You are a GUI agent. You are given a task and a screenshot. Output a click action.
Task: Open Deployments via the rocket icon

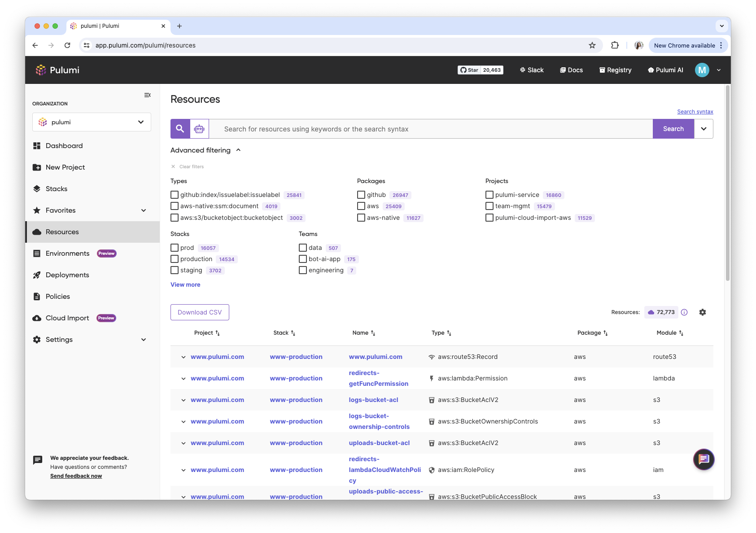click(x=37, y=275)
